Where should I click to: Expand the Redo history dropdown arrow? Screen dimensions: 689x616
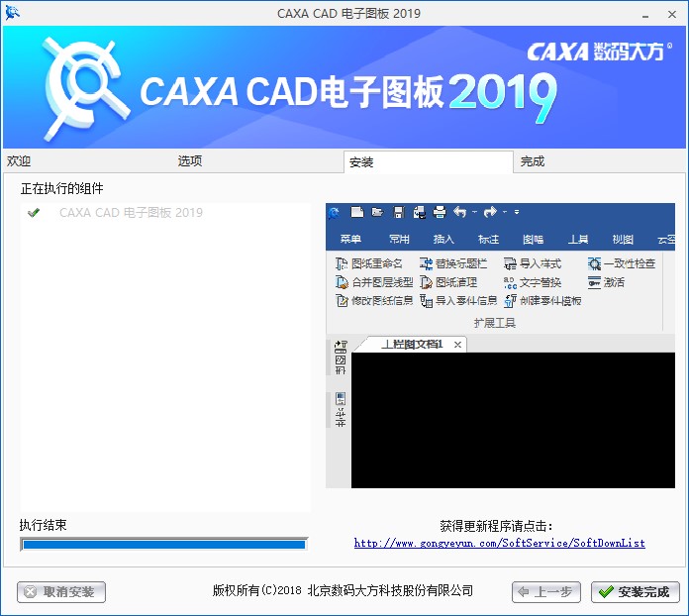click(x=504, y=212)
